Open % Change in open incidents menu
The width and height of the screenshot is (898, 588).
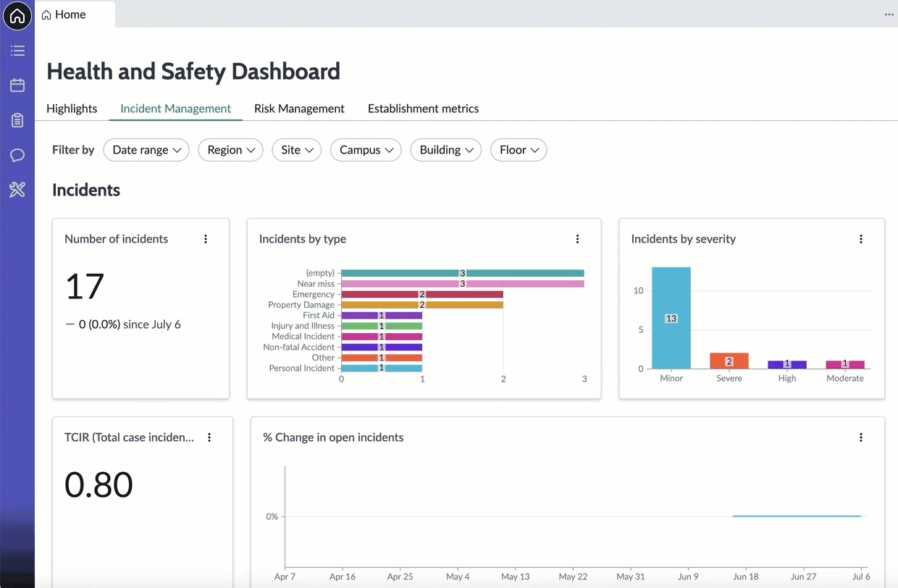point(861,437)
